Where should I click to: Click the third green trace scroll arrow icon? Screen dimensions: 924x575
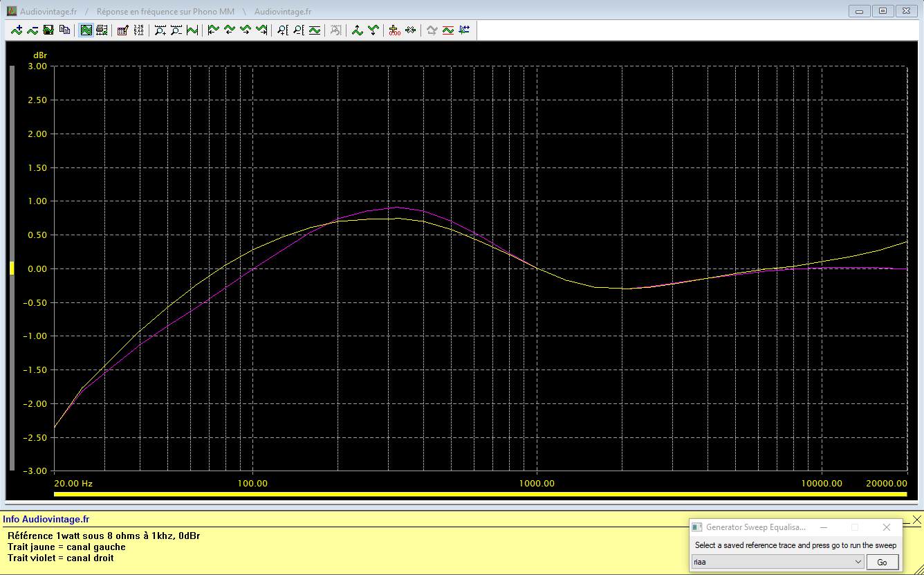point(245,30)
